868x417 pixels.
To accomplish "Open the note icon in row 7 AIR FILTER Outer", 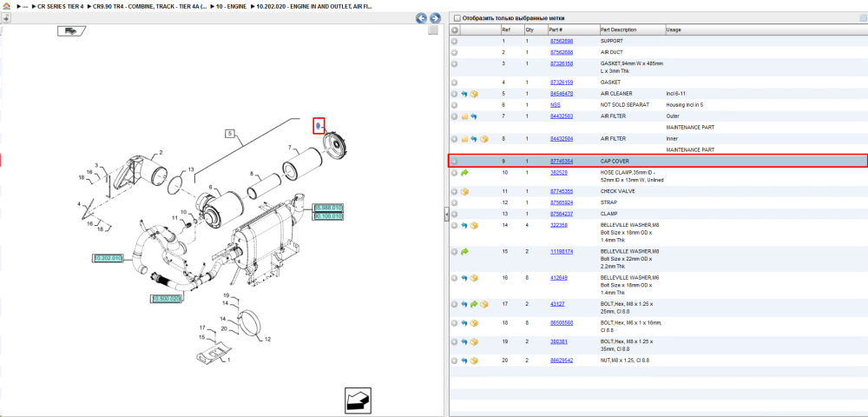I will coord(464,116).
